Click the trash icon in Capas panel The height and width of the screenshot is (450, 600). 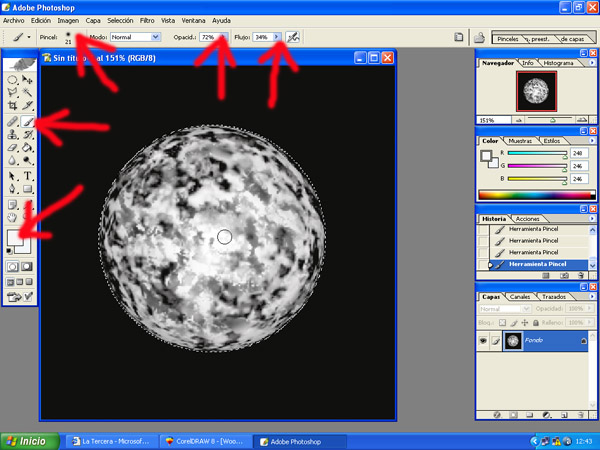pos(581,415)
